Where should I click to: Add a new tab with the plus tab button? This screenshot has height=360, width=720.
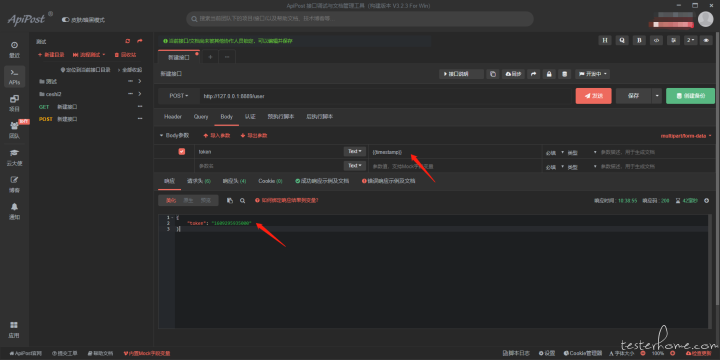pyautogui.click(x=210, y=57)
